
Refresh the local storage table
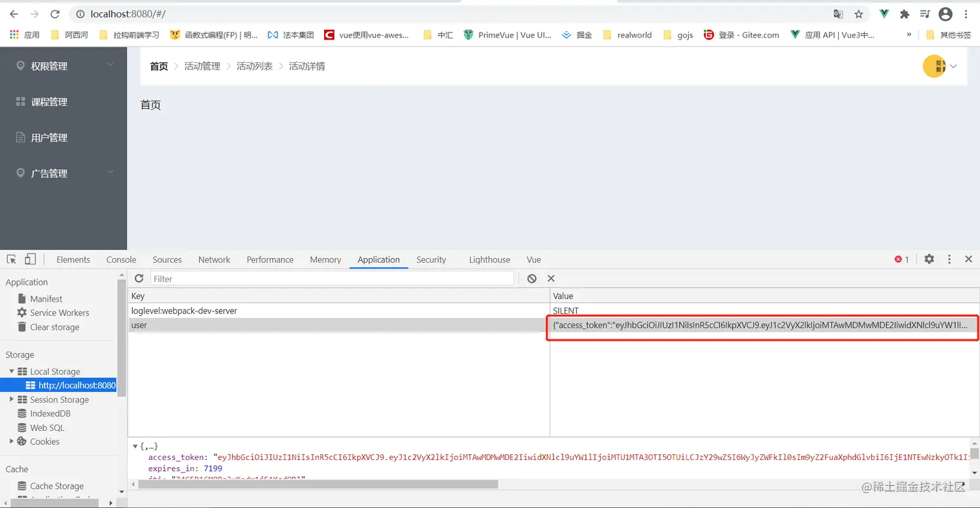pyautogui.click(x=139, y=278)
